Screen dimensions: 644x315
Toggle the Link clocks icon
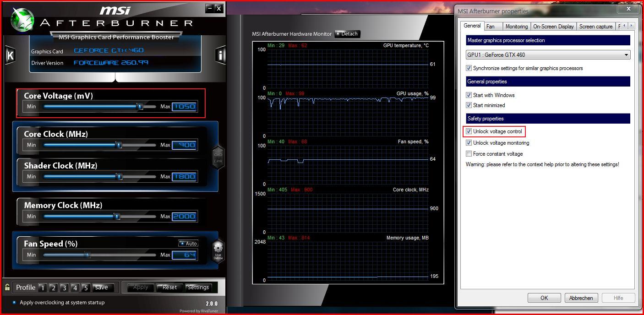[x=218, y=157]
